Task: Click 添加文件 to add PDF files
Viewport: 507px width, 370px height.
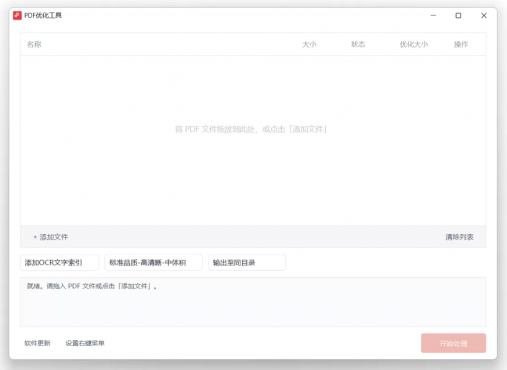Action: coord(51,237)
